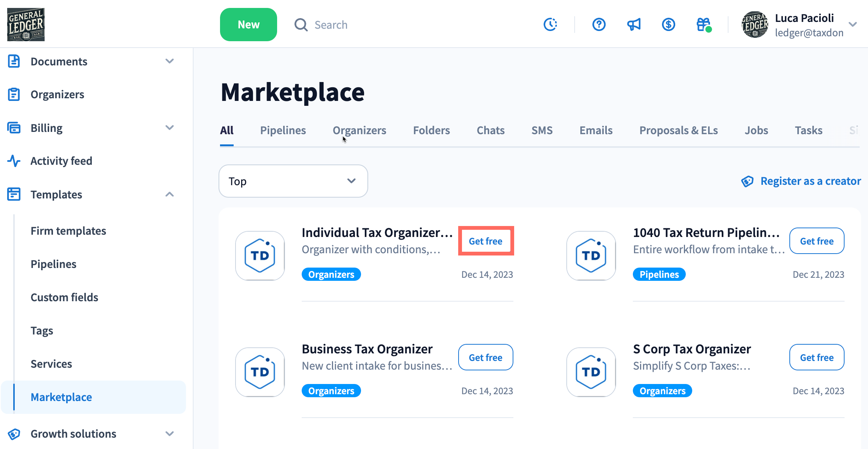Click the green New button
The width and height of the screenshot is (868, 449).
tap(248, 25)
